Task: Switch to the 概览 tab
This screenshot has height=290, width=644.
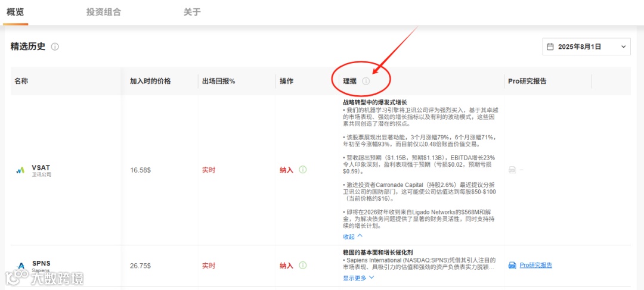Action: pos(15,12)
